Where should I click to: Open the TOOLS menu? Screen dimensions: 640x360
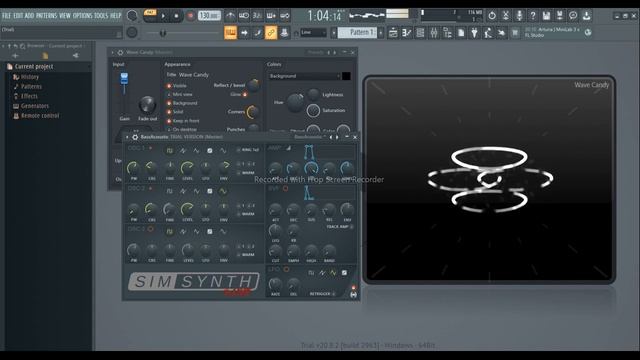101,16
